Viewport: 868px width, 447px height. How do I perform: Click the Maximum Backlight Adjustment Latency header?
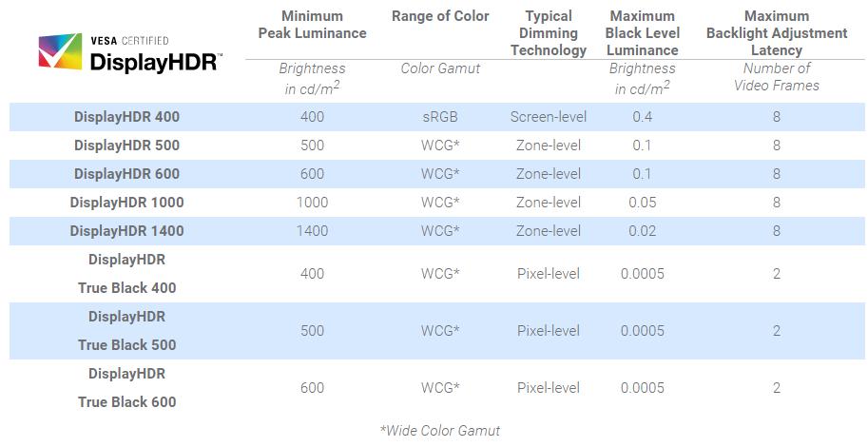[776, 33]
